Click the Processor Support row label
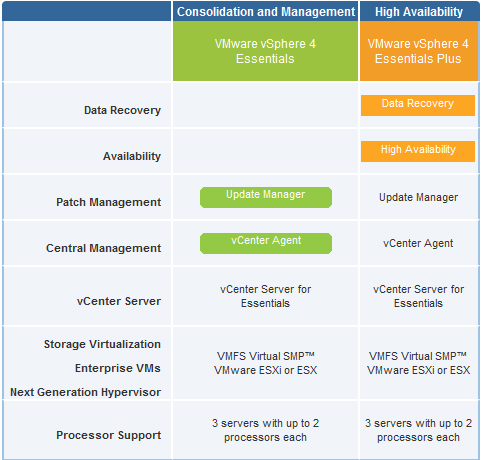Viewport: 482px width, 460px height. click(108, 435)
